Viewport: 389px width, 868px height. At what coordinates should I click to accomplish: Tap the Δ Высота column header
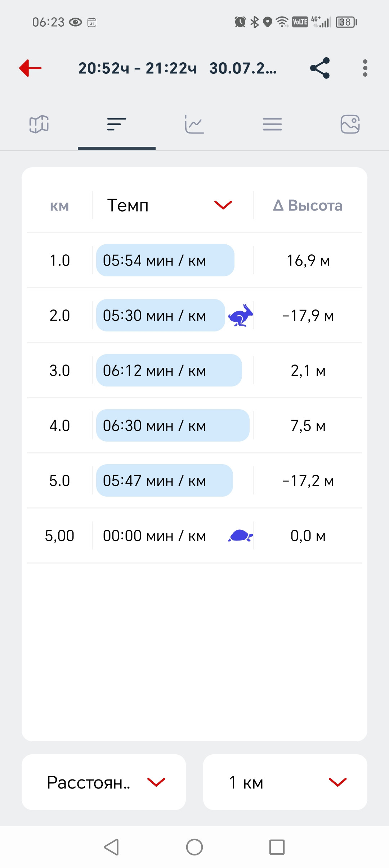[308, 205]
